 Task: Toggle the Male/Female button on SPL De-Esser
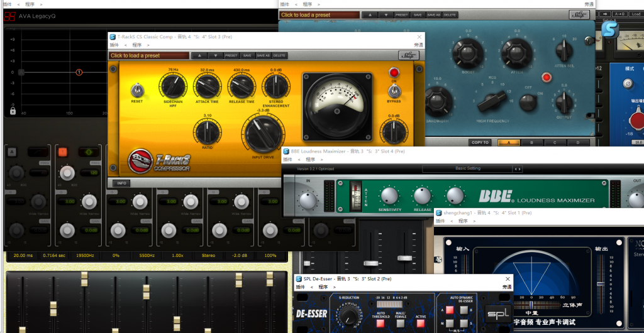(x=401, y=323)
